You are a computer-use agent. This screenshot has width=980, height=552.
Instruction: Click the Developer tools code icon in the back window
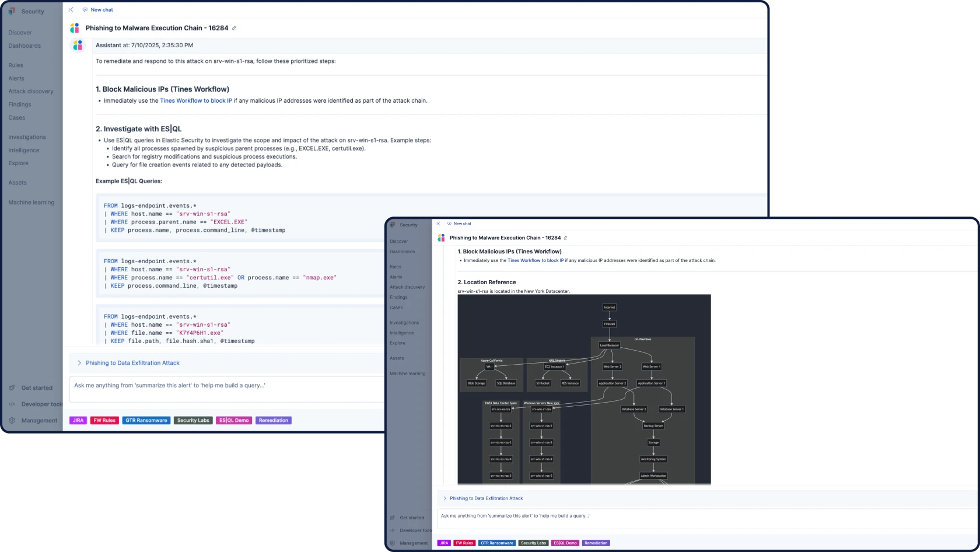12,404
